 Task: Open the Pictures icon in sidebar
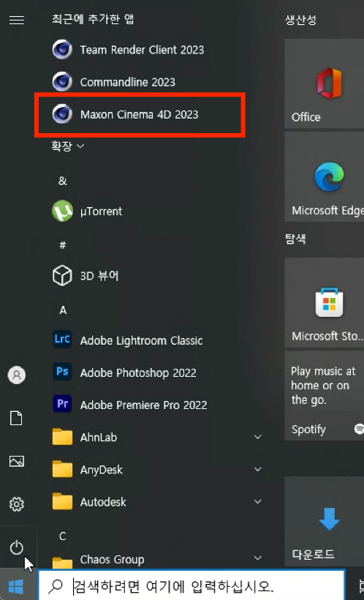coord(16,462)
